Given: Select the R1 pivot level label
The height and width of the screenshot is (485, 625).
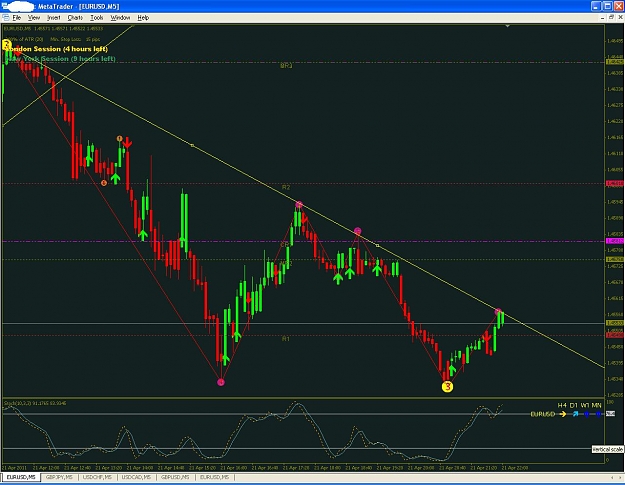Looking at the screenshot, I should [286, 339].
